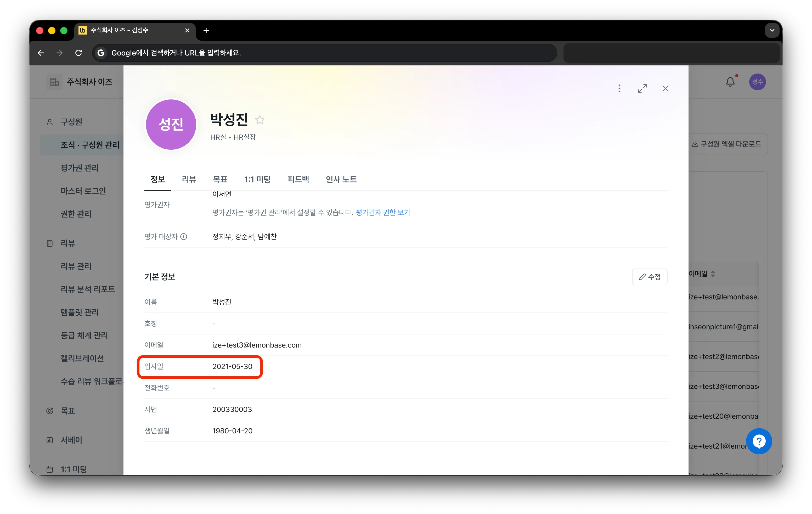Open the 리뷰 관리 sidebar item
This screenshot has width=812, height=514.
(76, 266)
